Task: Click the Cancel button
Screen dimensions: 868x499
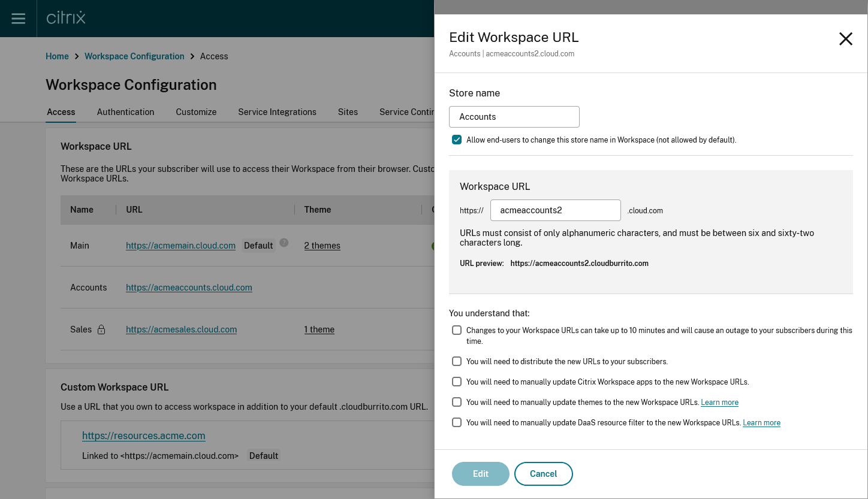Action: (543, 473)
